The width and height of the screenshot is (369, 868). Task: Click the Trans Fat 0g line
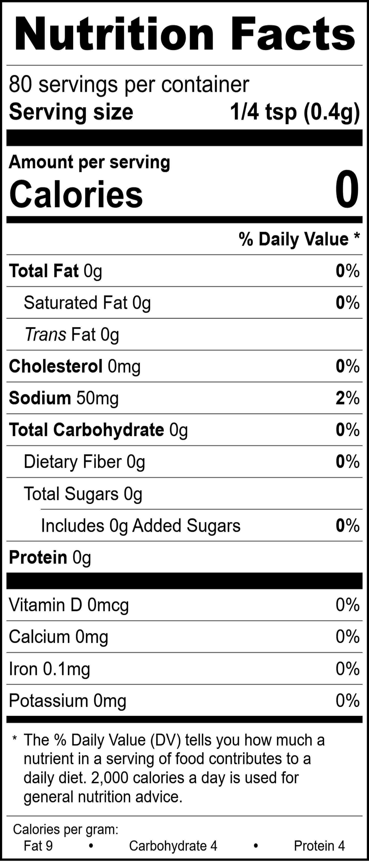click(x=72, y=335)
